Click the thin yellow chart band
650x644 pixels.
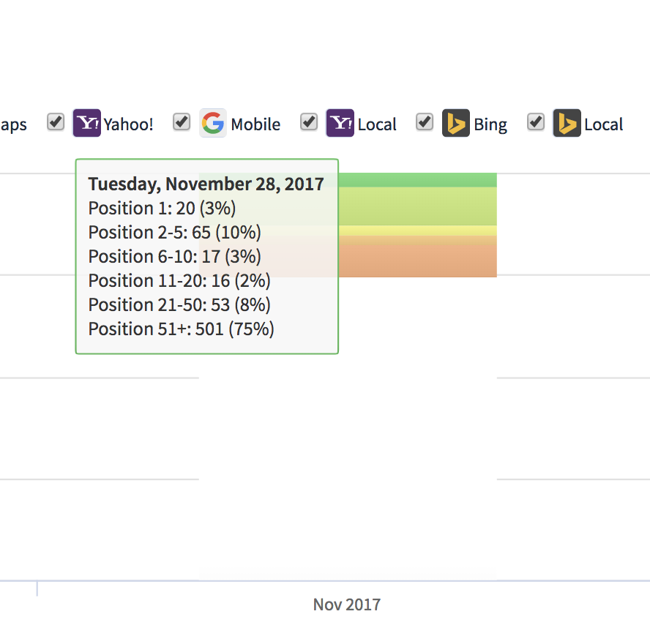[x=417, y=231]
